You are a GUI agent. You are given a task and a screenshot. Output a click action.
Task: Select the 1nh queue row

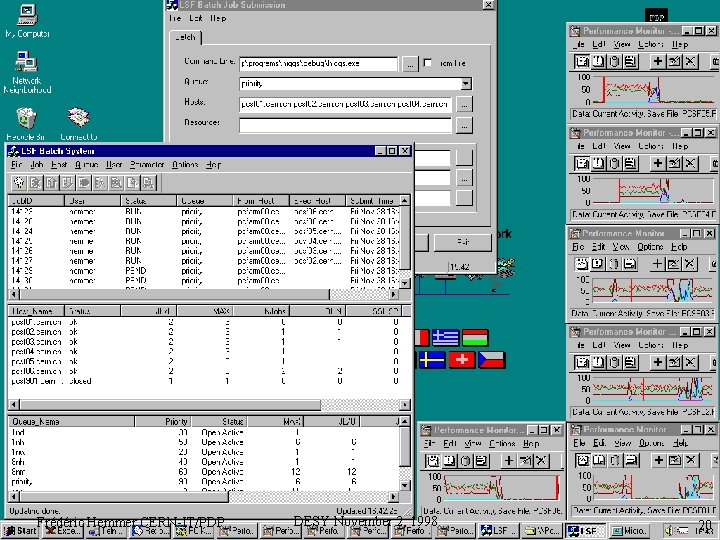[x=204, y=442]
